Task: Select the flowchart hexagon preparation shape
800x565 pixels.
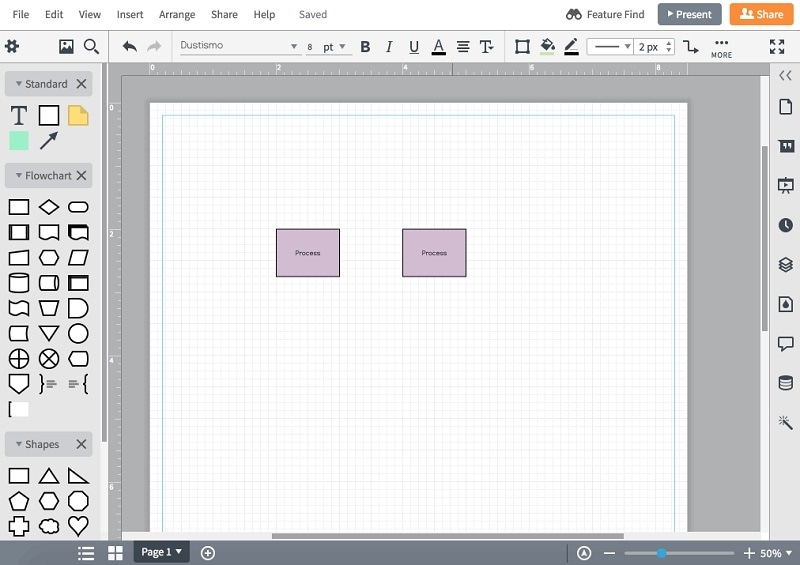Action: tap(48, 258)
